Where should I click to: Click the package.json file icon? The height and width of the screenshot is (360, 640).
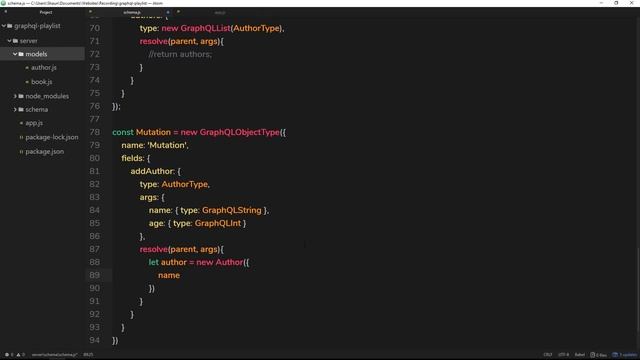[21, 152]
